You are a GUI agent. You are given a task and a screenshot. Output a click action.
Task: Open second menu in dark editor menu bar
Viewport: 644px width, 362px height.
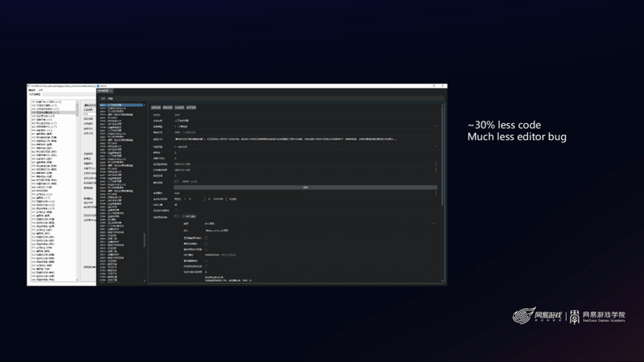(110, 98)
